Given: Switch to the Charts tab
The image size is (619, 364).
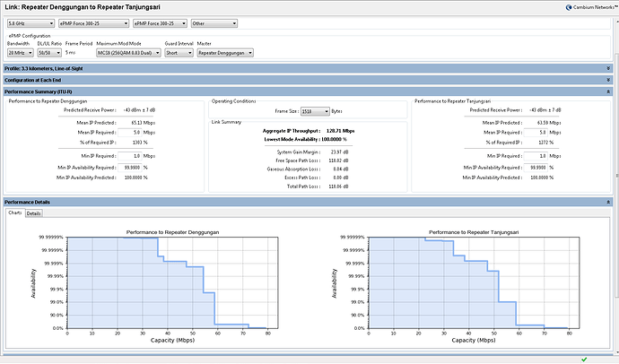Looking at the screenshot, I should pyautogui.click(x=15, y=213).
